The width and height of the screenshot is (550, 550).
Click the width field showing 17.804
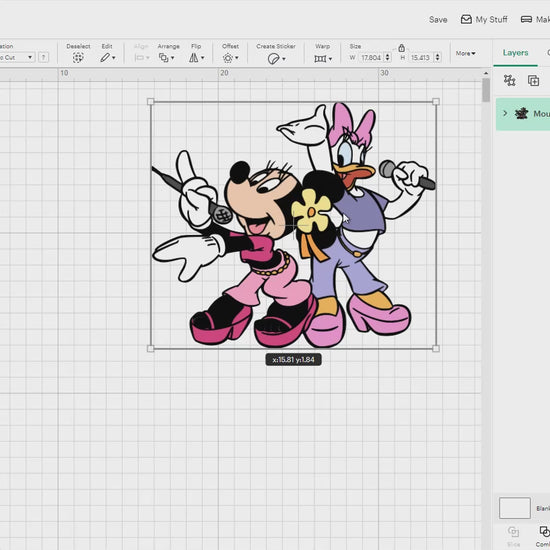[x=370, y=57]
